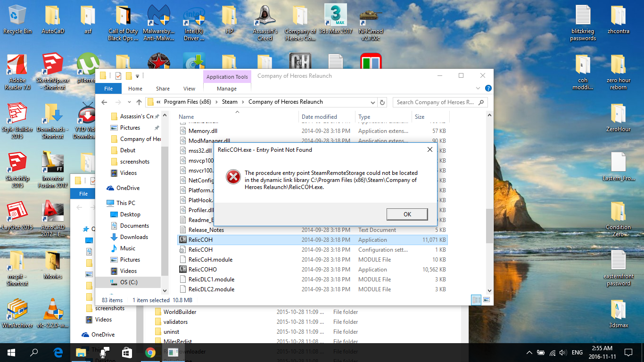644x362 pixels.
Task: Sort files by the Name column header
Action: point(239,117)
